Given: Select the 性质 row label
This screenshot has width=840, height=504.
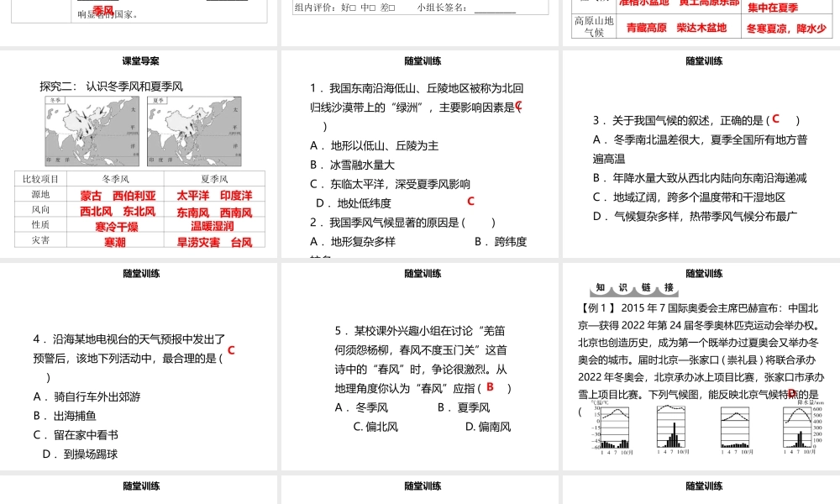Looking at the screenshot, I should click(x=40, y=224).
